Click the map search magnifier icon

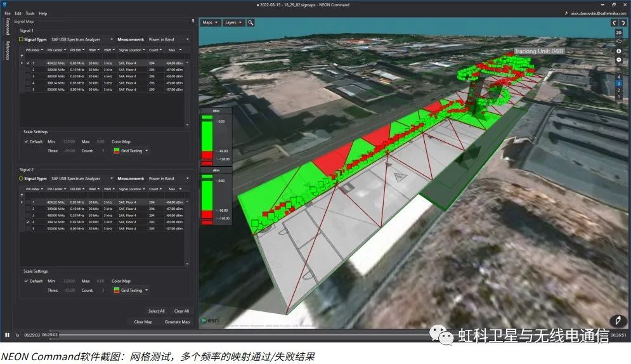click(x=251, y=22)
